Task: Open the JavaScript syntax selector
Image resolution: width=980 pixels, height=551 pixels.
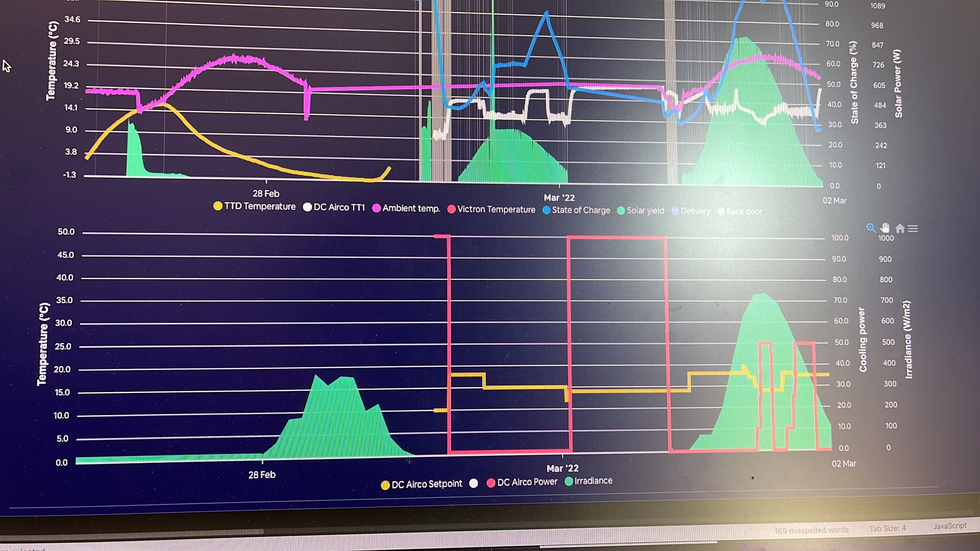Action: pyautogui.click(x=950, y=525)
